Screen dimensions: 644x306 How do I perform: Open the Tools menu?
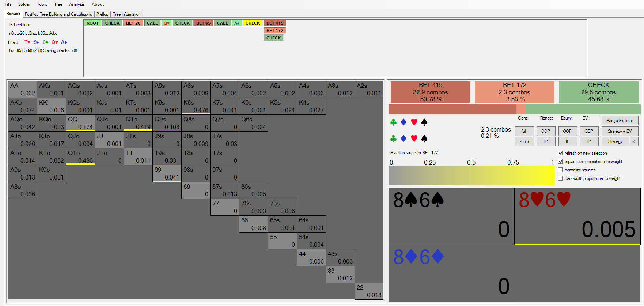coord(42,4)
